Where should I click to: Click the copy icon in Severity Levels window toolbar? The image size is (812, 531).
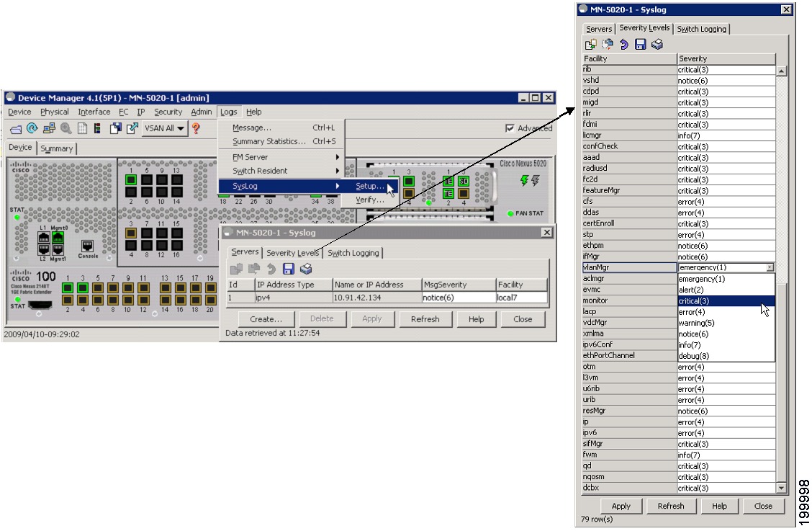point(590,45)
